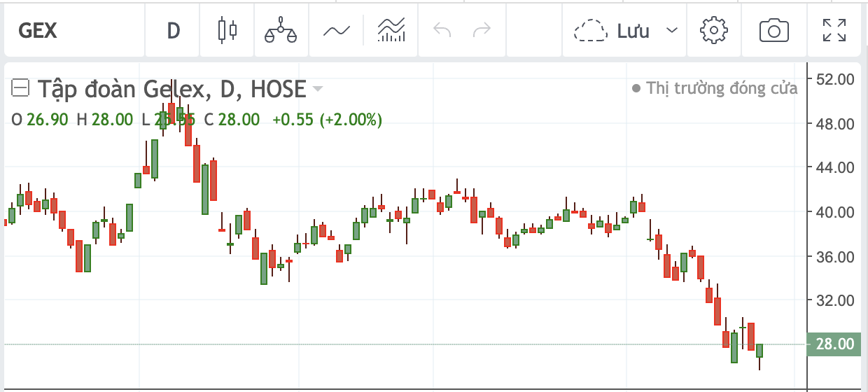This screenshot has height=392, width=868.
Task: Click the compare symbols scale icon
Action: pos(281,31)
